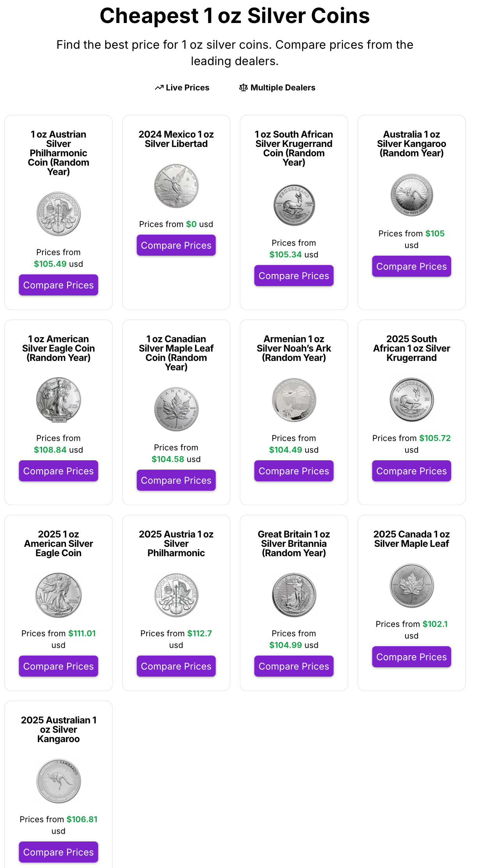Compare prices for 2025 American Silver Eagle
480x868 pixels.
58,666
